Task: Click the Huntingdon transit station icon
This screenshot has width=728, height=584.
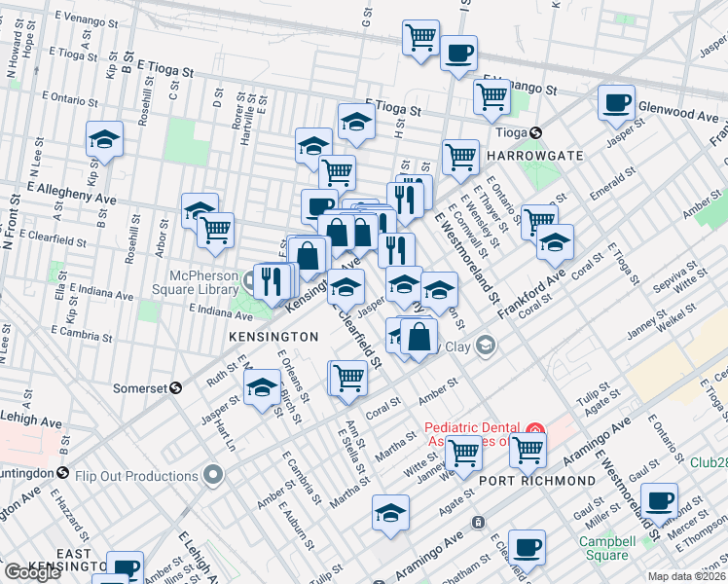Action: [62, 473]
